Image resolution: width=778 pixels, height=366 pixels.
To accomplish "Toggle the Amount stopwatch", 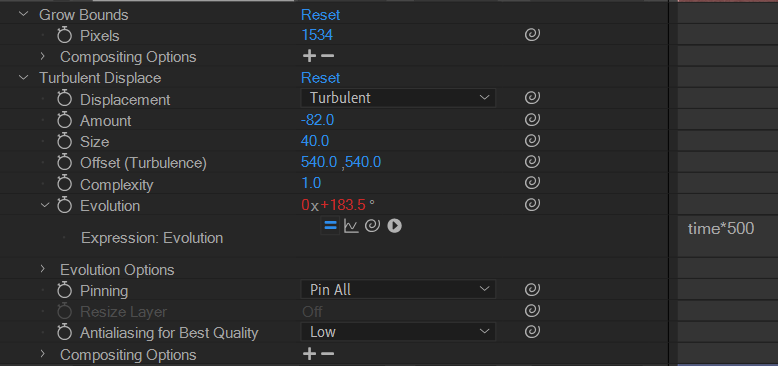I will pos(65,121).
